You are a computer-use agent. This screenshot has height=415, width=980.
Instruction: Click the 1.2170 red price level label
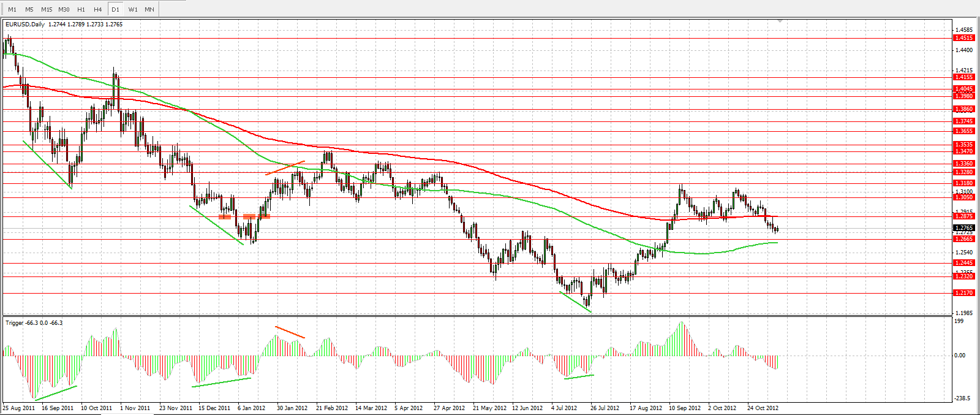click(964, 293)
